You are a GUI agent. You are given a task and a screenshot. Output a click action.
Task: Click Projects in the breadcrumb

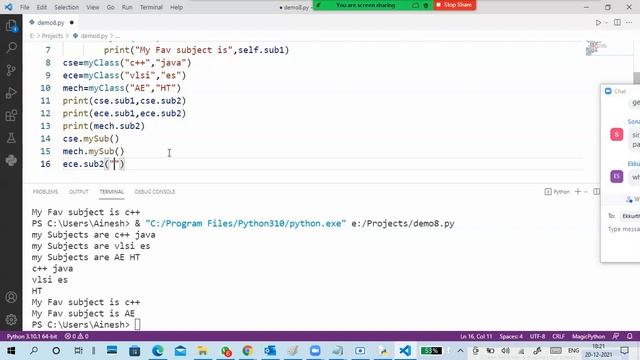[x=52, y=36]
